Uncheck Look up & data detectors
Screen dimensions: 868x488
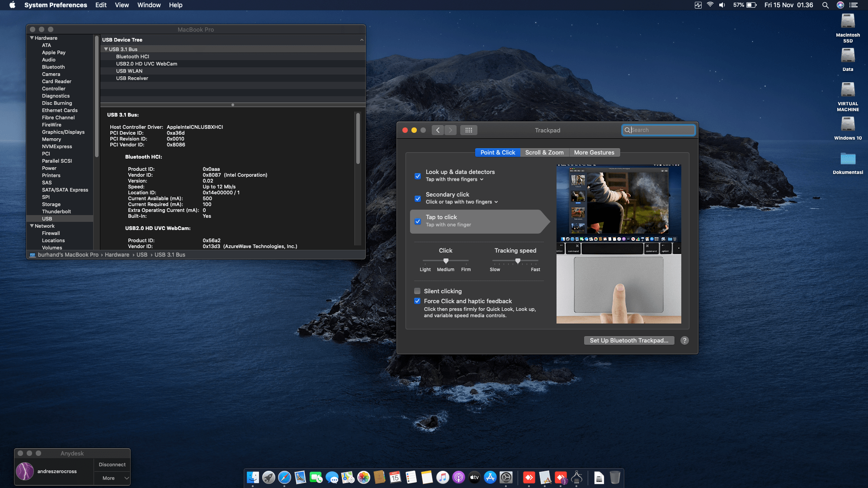click(417, 176)
